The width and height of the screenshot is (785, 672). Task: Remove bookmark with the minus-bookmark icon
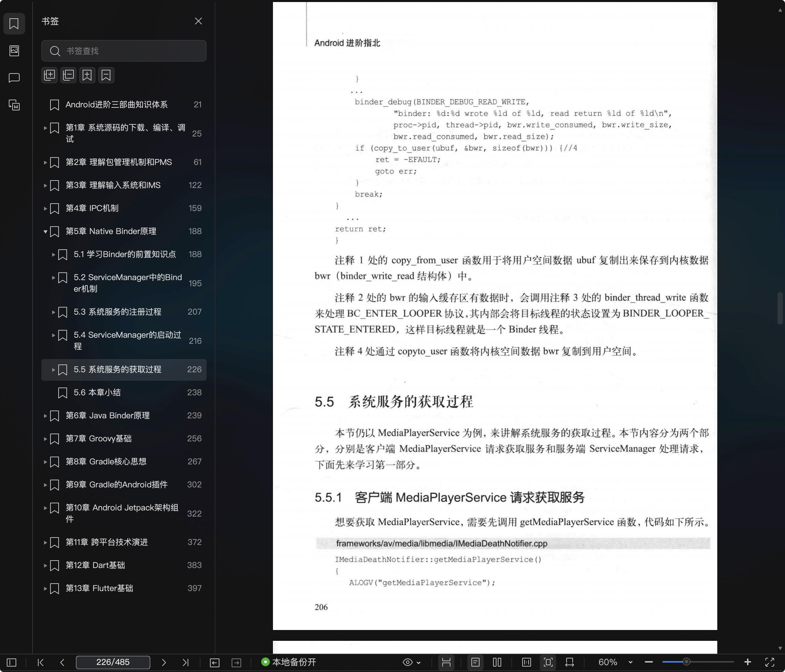coord(106,75)
